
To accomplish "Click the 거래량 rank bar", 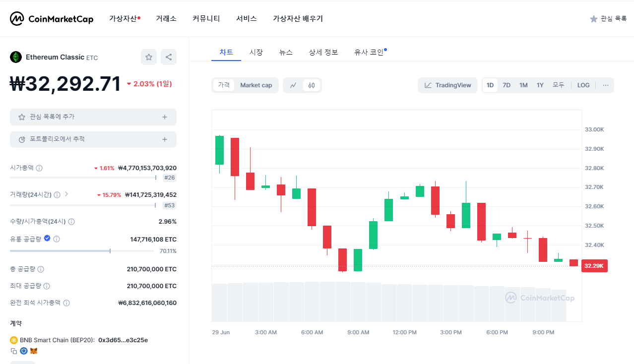I will (x=83, y=205).
